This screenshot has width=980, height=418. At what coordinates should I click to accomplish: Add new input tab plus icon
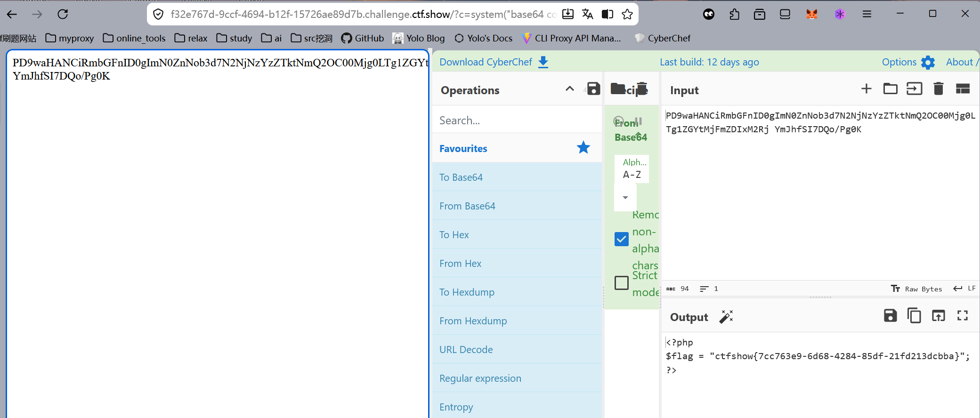(x=867, y=88)
